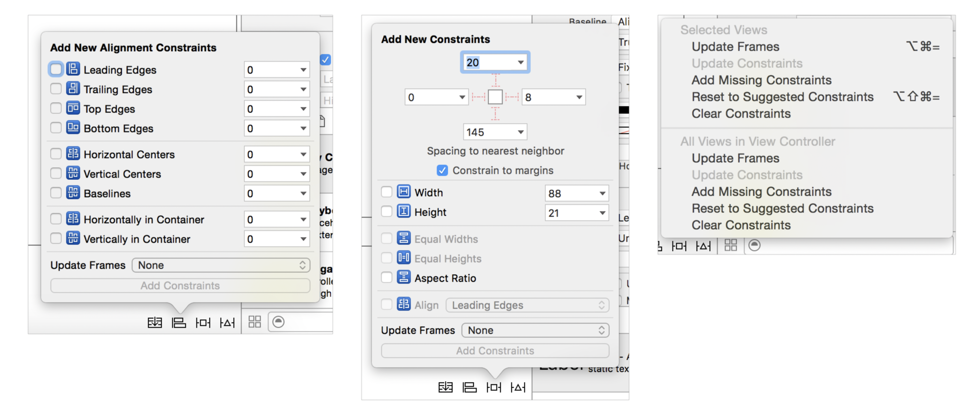Open Height value dropdown showing 21
This screenshot has width=980, height=409.
[602, 213]
